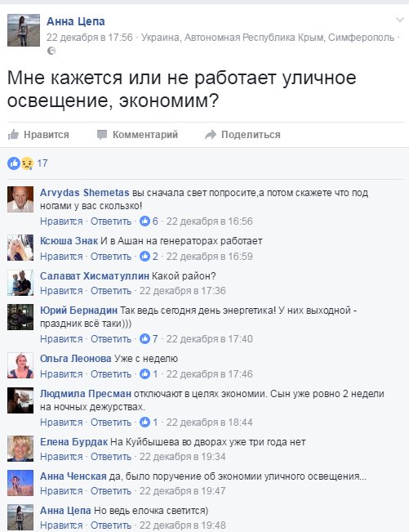The image size is (409, 532).
Task: Open Людмила Пресман profile name link
Action: tap(86, 394)
